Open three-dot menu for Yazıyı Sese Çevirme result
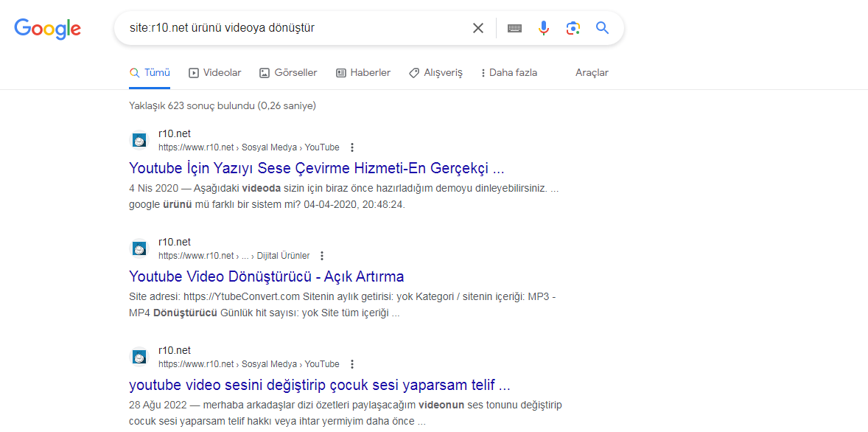This screenshot has width=868, height=432. [x=352, y=147]
